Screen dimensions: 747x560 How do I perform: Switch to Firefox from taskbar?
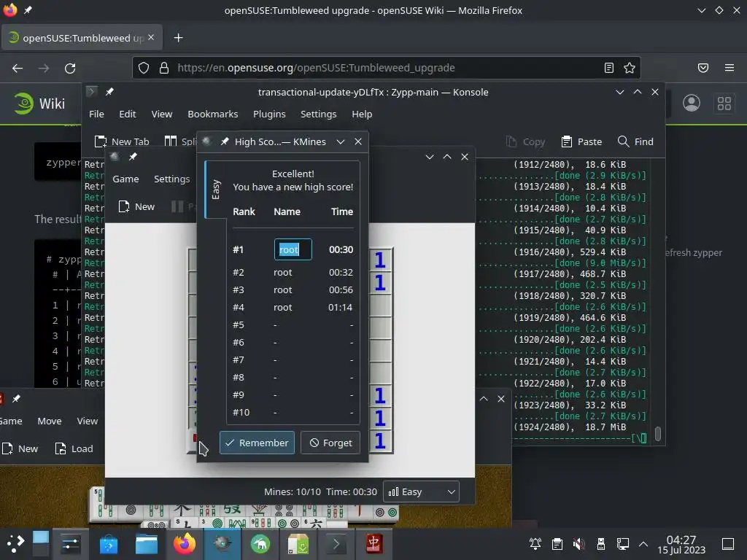[185, 544]
